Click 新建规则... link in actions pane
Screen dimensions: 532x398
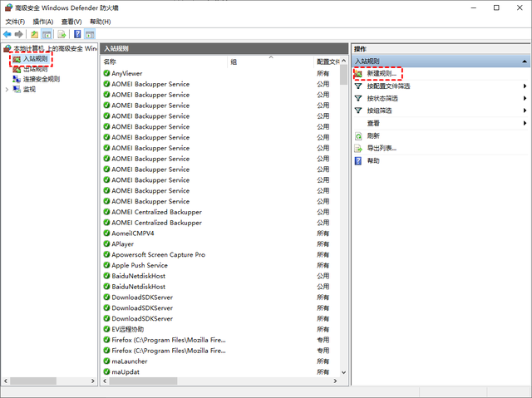coord(382,74)
